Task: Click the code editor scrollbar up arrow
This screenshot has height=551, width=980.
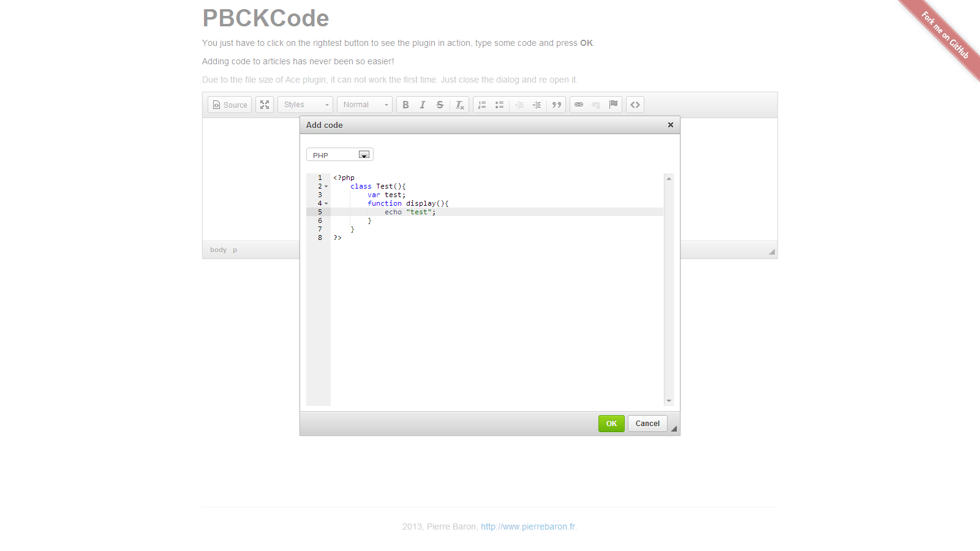Action: tap(669, 178)
